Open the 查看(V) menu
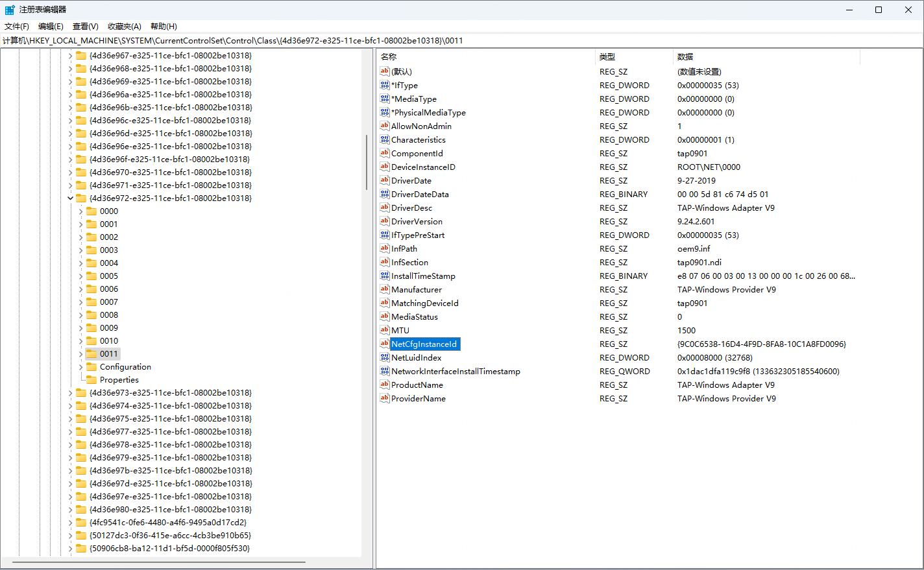 click(x=85, y=27)
